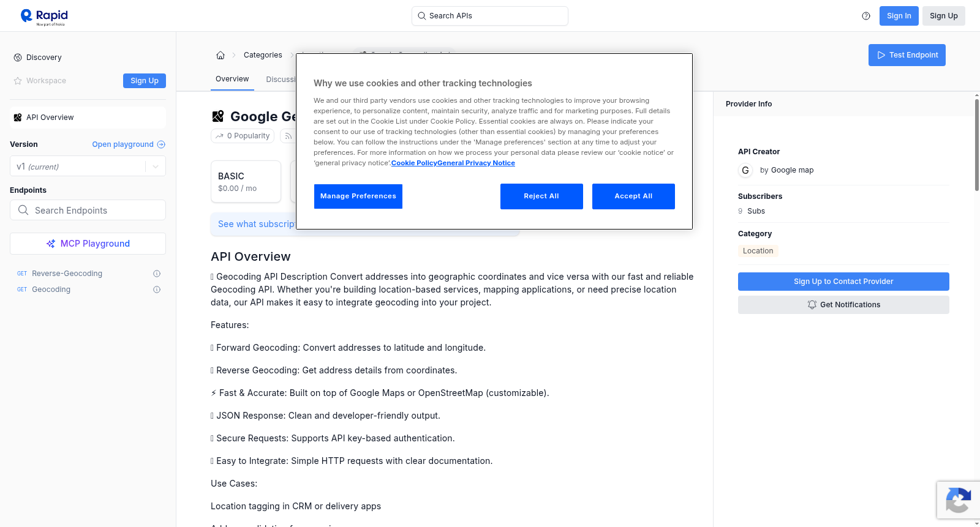The image size is (980, 527).
Task: Click the sidebar Sign Up button
Action: click(x=145, y=81)
